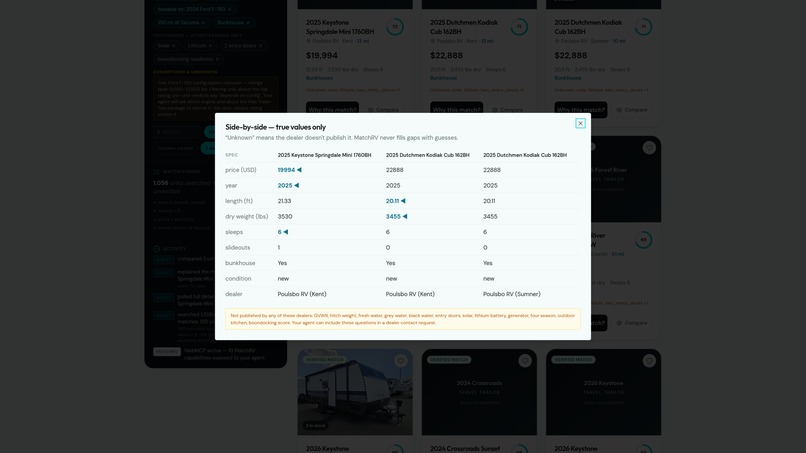
Task: Click the 'WebMCP active' status message
Action: pyautogui.click(x=224, y=354)
